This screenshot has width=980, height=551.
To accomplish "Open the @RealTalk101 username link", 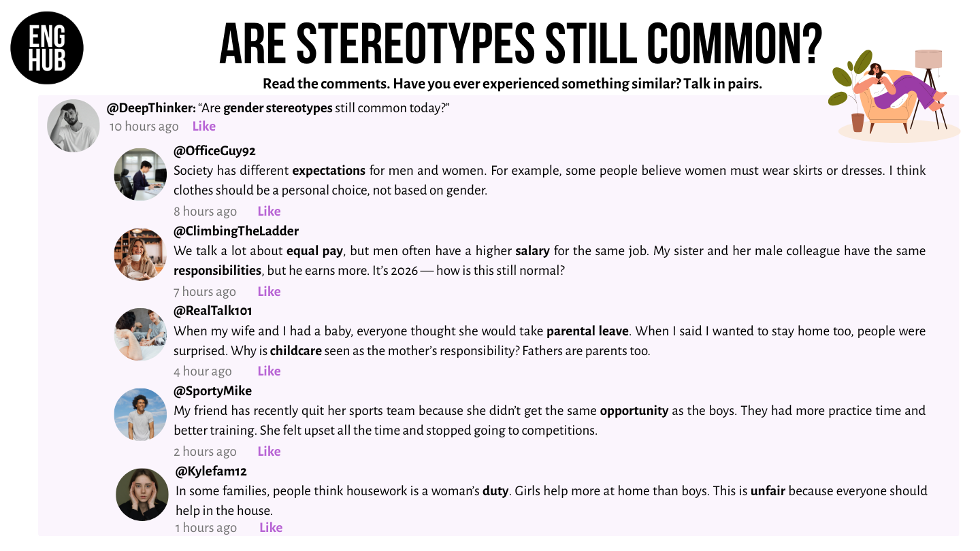I will 213,311.
